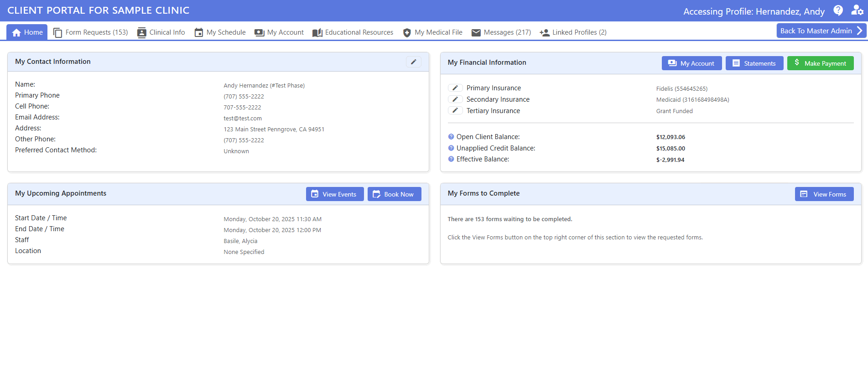Click the green Make Payment button
The image size is (868, 373).
coord(820,63)
